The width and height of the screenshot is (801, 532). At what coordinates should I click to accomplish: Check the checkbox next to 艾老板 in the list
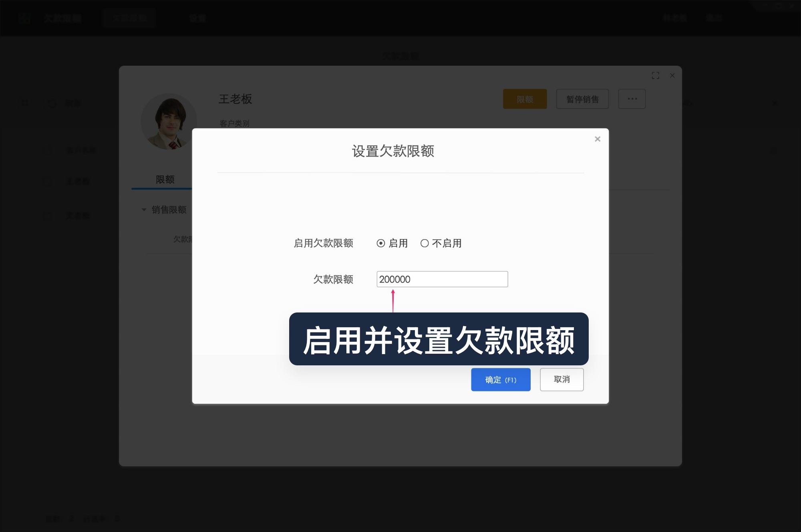pyautogui.click(x=47, y=216)
